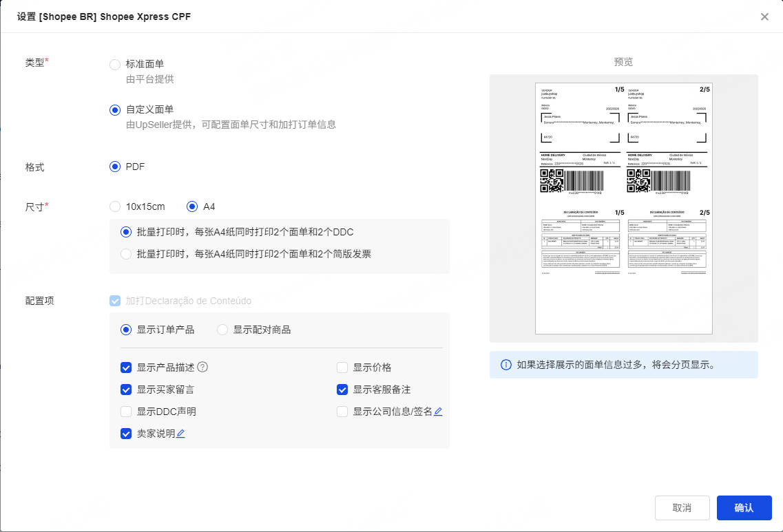Select 显示配对商品 radio button
Viewport: 783px width, 532px height.
coord(222,330)
